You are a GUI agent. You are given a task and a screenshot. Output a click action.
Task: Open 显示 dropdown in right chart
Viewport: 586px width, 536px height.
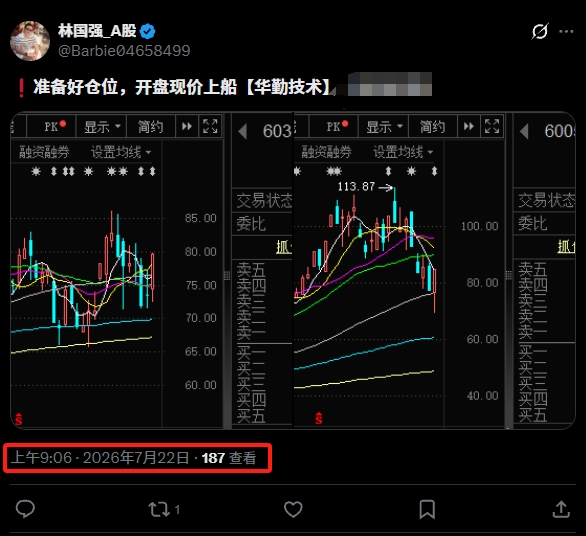[x=384, y=127]
